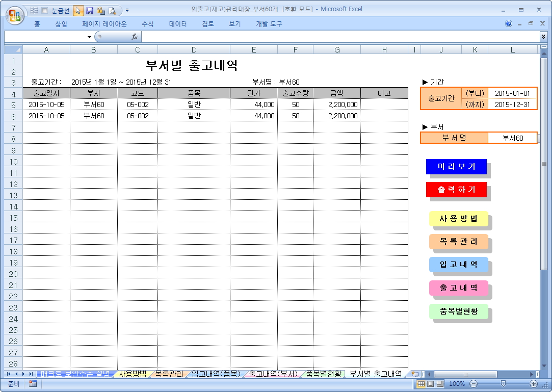552x392 pixels.
Task: Click the blue 미리보기 button
Action: click(456, 167)
